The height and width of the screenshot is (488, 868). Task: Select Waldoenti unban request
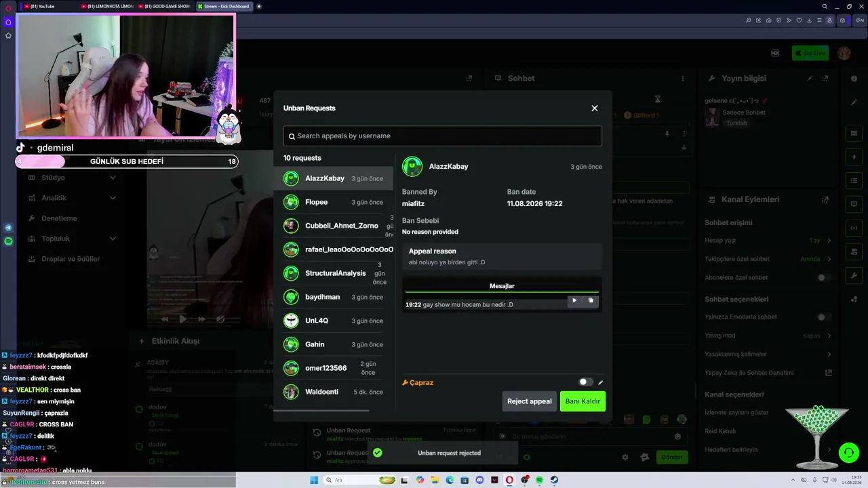(x=334, y=392)
